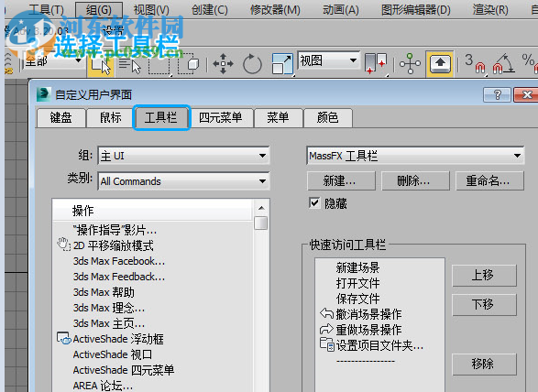This screenshot has height=392, width=538.
Task: Open the 修改器(M) menu
Action: coord(275,10)
